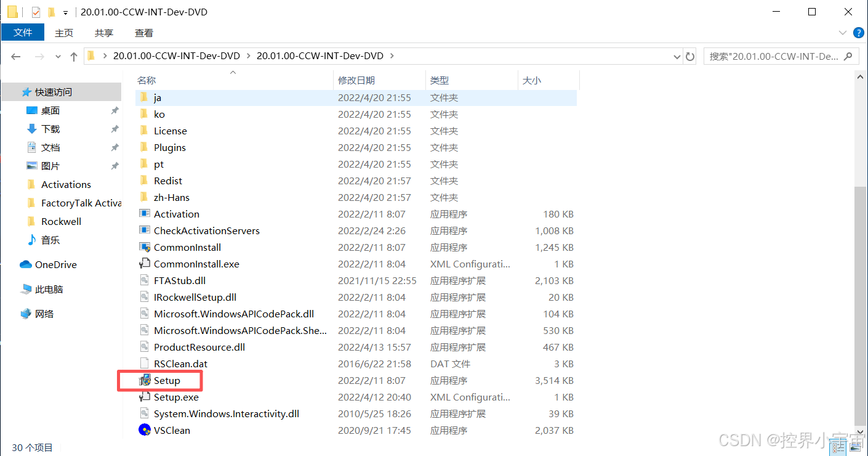Open OneDrive from the sidebar
The width and height of the screenshot is (868, 456).
54,264
